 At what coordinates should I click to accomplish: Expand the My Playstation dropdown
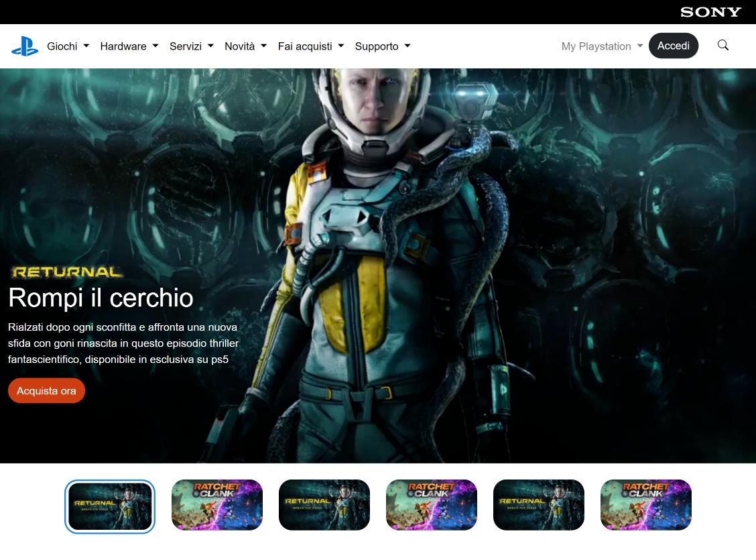point(601,46)
